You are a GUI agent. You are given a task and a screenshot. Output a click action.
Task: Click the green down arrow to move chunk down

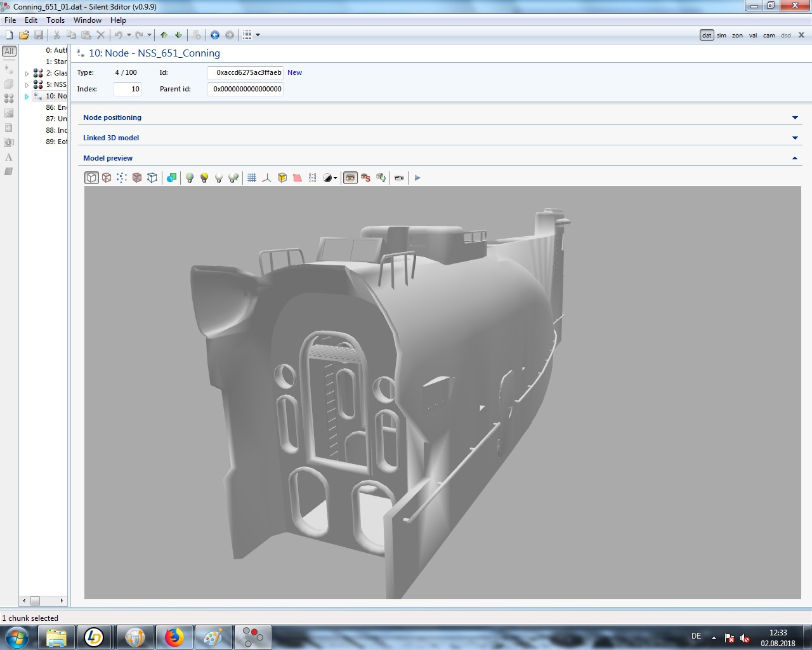point(178,35)
